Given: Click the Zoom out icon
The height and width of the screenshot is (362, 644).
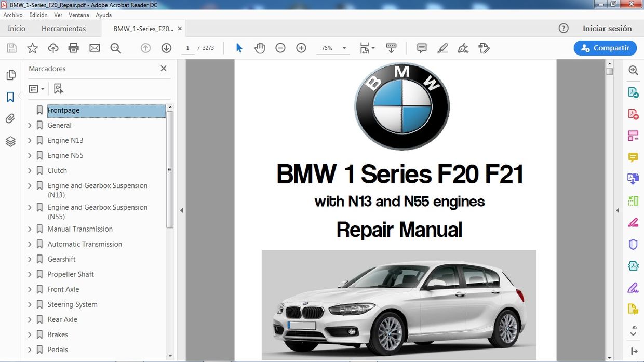Looking at the screenshot, I should click(x=280, y=48).
